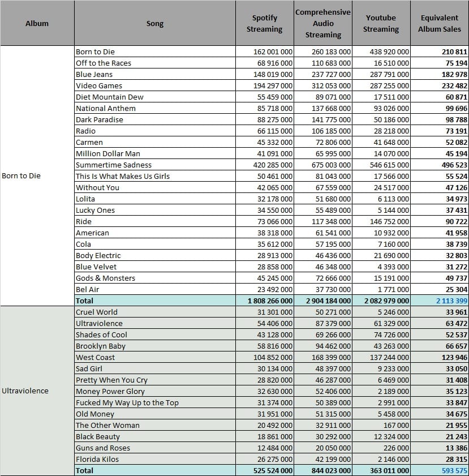Select the Born to Die album cell
This screenshot has height=476, width=469.
click(x=37, y=176)
